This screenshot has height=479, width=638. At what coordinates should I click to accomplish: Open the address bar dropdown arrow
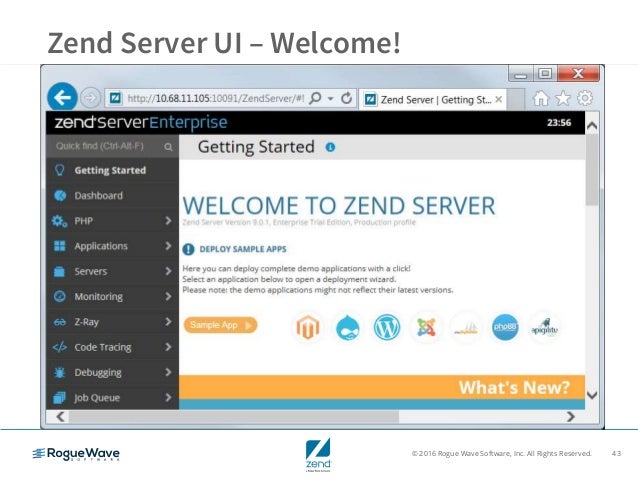point(331,98)
